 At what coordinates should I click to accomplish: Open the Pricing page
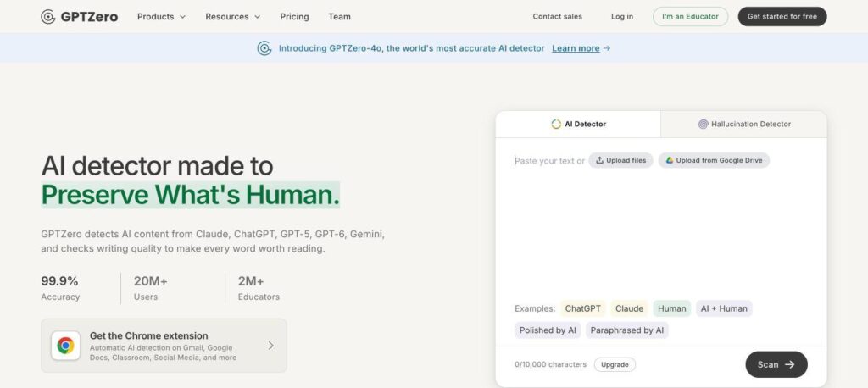point(294,17)
